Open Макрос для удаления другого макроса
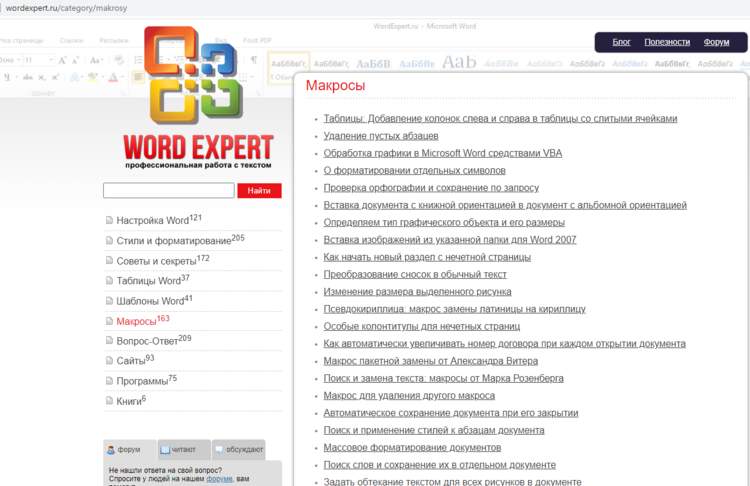The image size is (750, 486). coord(409,396)
